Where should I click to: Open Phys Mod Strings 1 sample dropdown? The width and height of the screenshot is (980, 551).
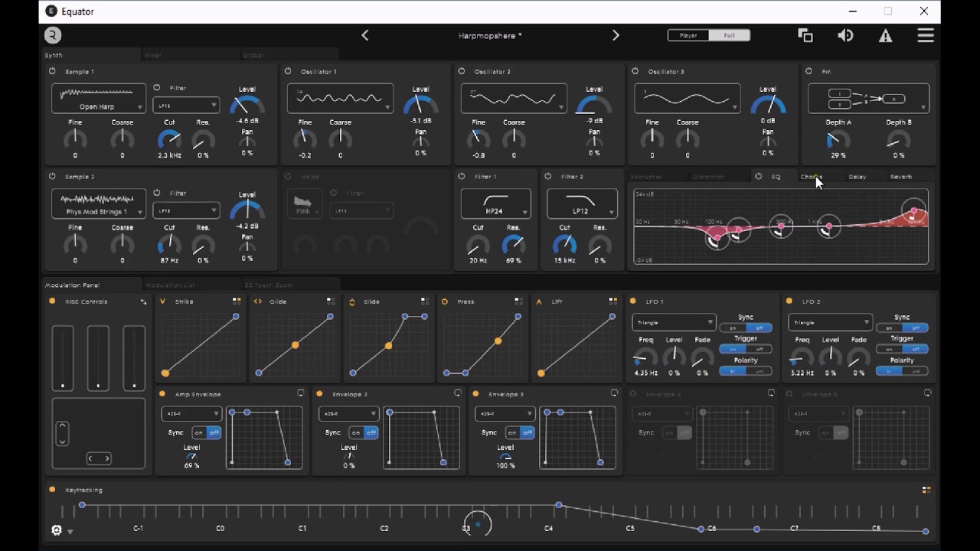[99, 204]
